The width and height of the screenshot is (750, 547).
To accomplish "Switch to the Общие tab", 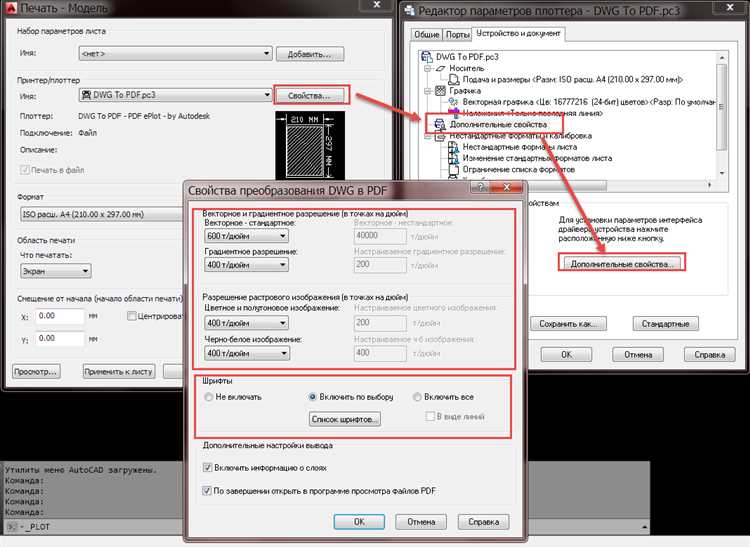I will point(426,34).
